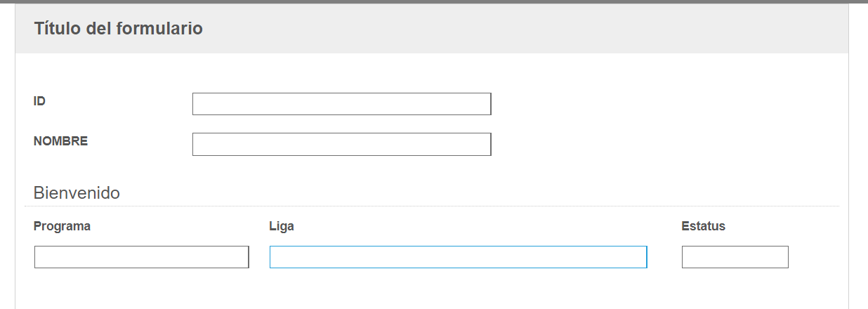Click the dotted separator below Bienvenido
868x309 pixels.
pos(431,206)
